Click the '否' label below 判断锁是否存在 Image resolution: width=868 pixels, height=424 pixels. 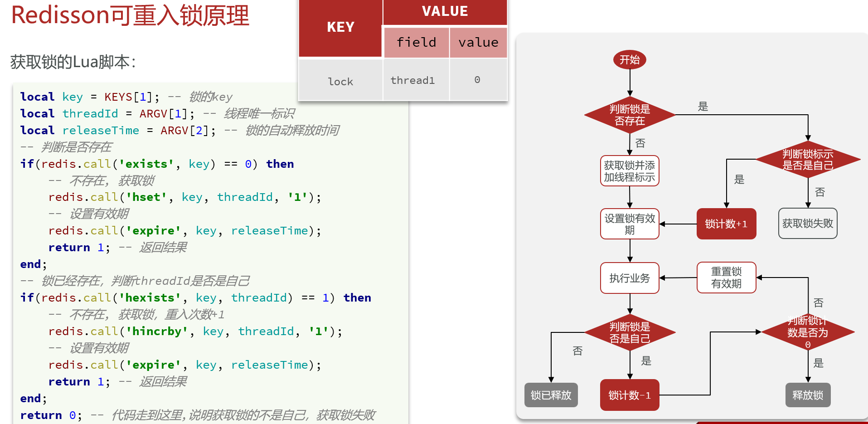coord(640,144)
